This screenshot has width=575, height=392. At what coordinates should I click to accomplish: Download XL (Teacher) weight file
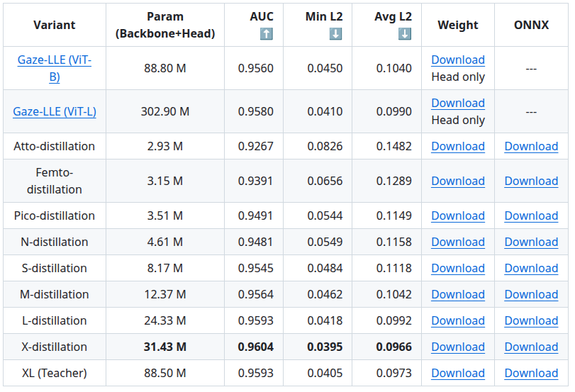pos(458,374)
